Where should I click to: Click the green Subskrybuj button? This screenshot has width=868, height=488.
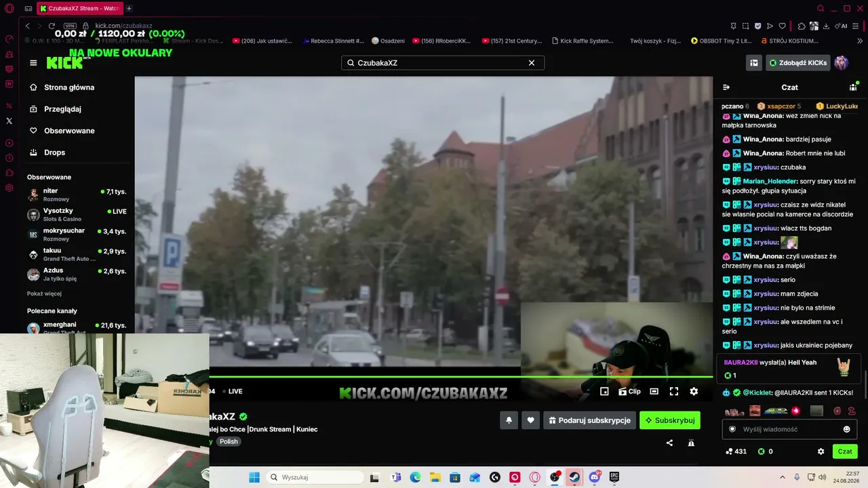[670, 420]
